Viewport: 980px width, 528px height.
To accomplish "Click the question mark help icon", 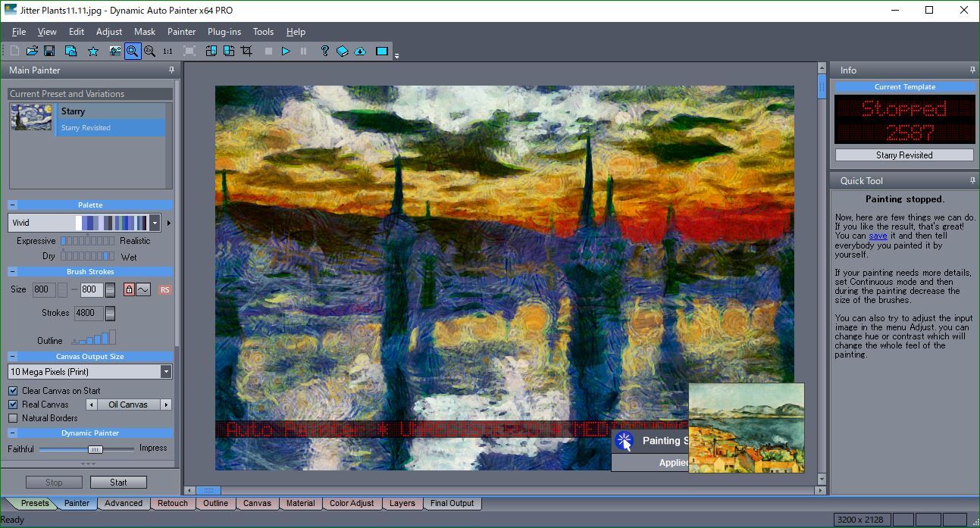I will [325, 51].
